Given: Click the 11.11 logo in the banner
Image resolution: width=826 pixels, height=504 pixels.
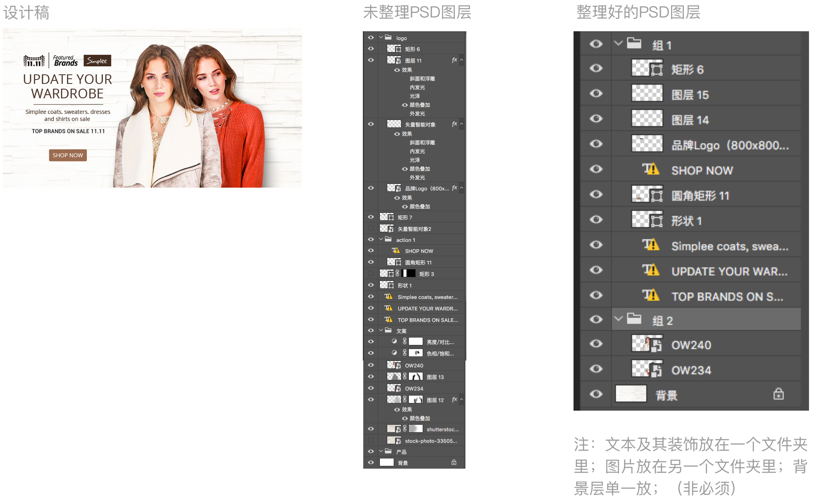Looking at the screenshot, I should coord(34,61).
